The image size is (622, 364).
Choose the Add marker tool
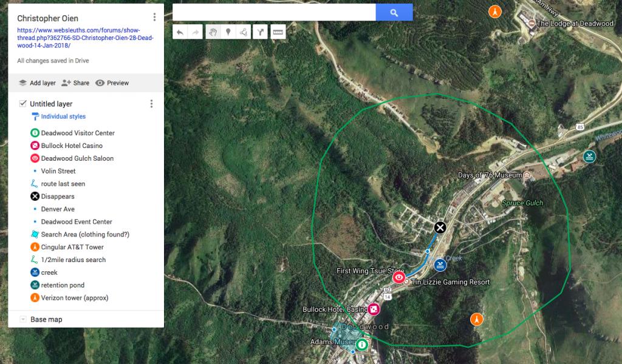pos(228,32)
